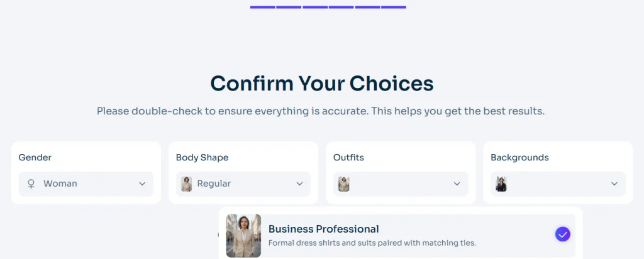Image resolution: width=644 pixels, height=259 pixels.
Task: Click the last progress step segment
Action: (x=394, y=7)
